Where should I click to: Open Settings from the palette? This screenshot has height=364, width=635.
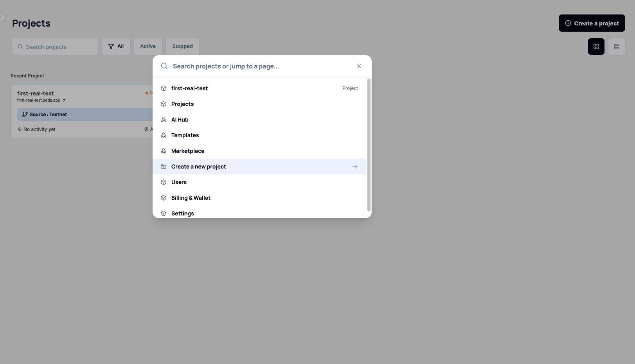[x=259, y=213]
